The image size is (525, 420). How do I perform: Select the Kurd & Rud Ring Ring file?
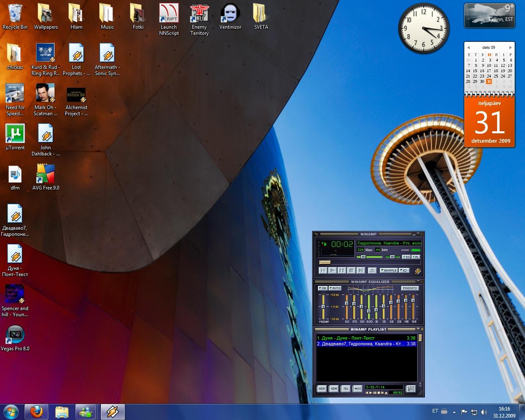point(46,60)
